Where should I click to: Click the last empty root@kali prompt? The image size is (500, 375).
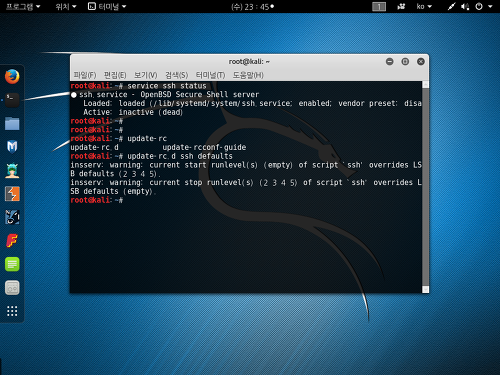[x=97, y=200]
